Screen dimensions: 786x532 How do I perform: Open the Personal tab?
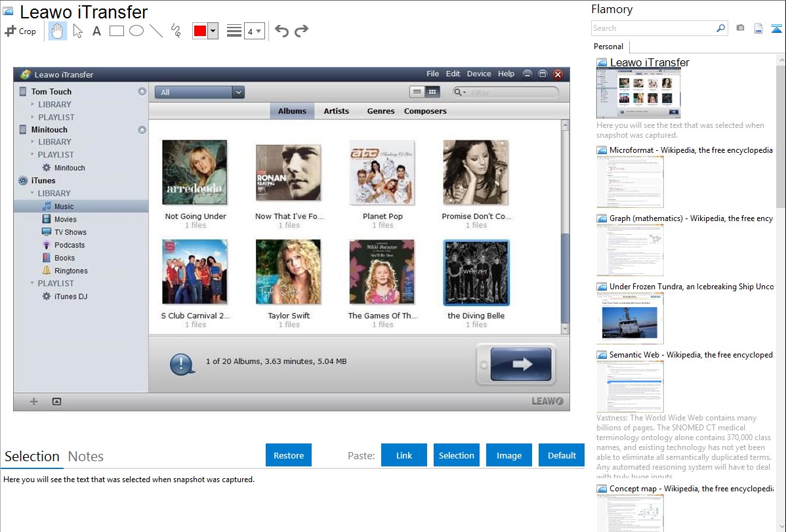pyautogui.click(x=608, y=47)
